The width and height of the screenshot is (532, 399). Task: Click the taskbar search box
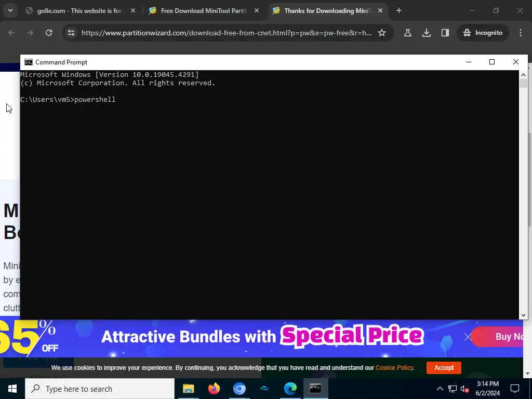coord(100,389)
